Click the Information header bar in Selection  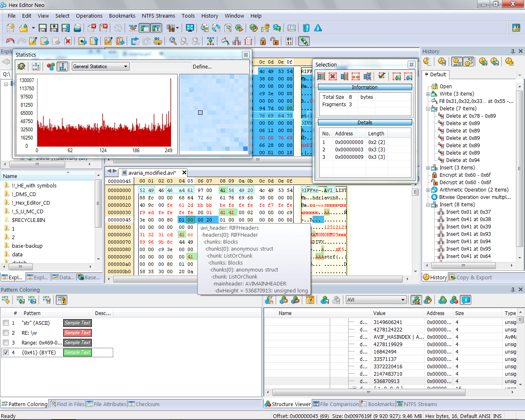(365, 87)
